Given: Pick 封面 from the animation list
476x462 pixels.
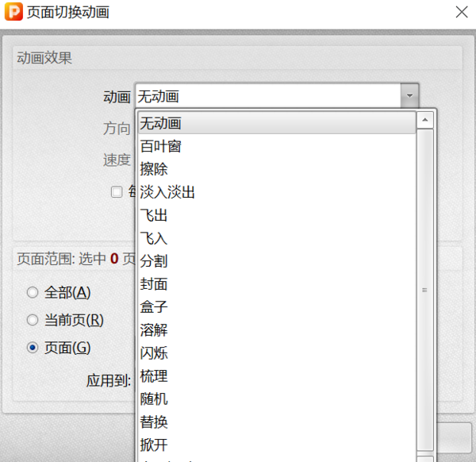Looking at the screenshot, I should point(277,284).
